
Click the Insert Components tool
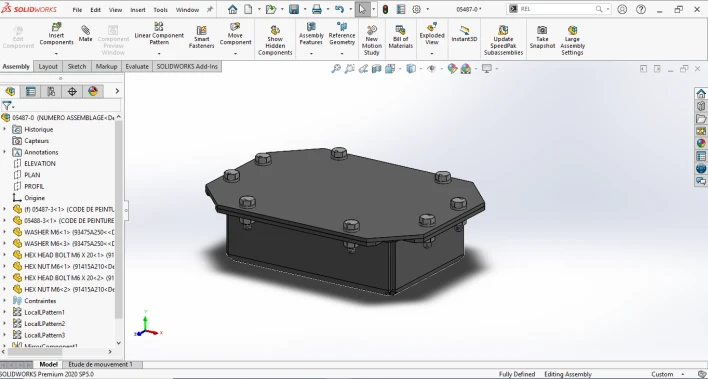tap(56, 34)
